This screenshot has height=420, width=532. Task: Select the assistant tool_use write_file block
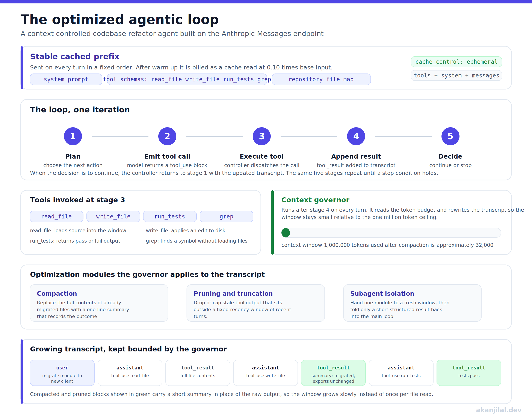pyautogui.click(x=266, y=373)
